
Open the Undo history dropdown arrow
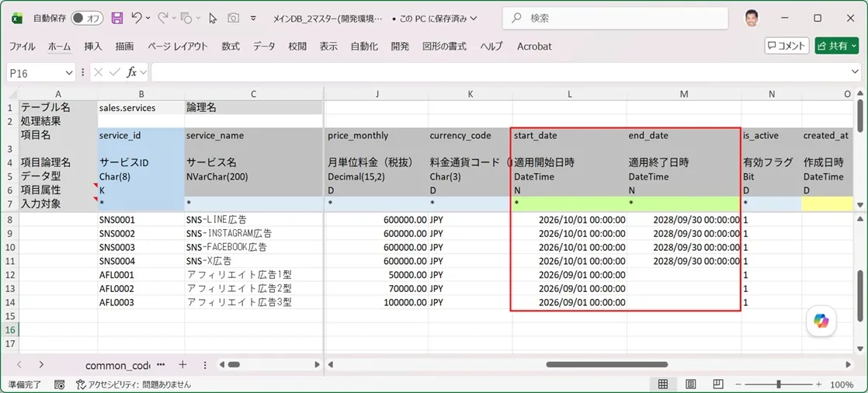148,19
